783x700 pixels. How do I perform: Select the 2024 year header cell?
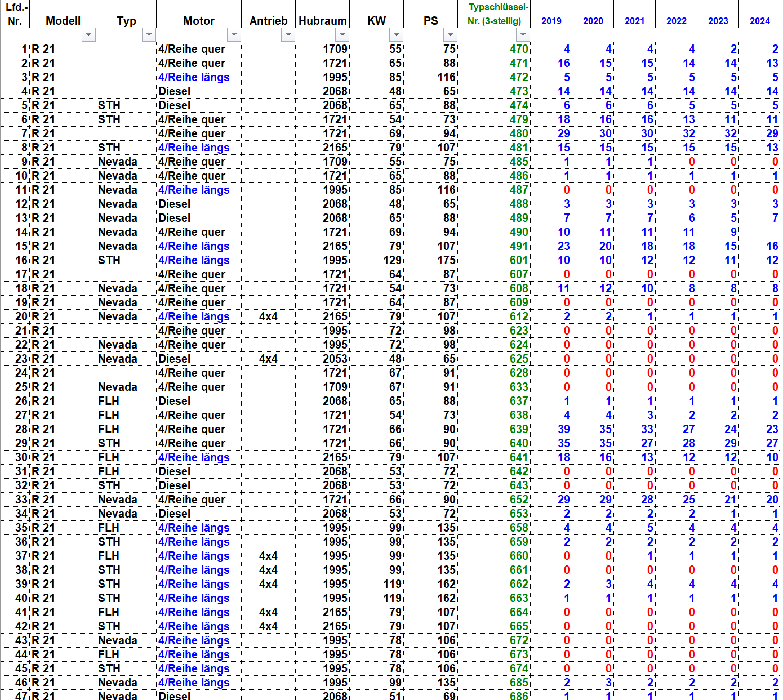coord(759,21)
